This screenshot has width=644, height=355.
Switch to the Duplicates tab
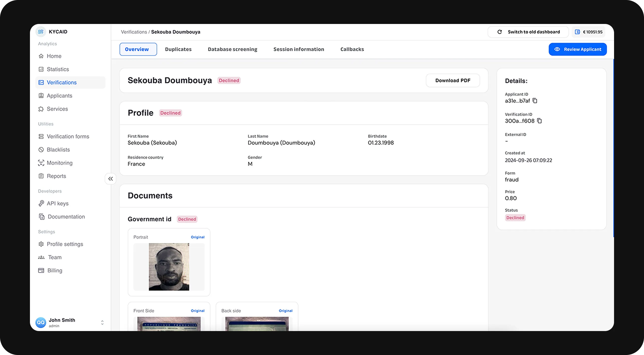point(178,49)
